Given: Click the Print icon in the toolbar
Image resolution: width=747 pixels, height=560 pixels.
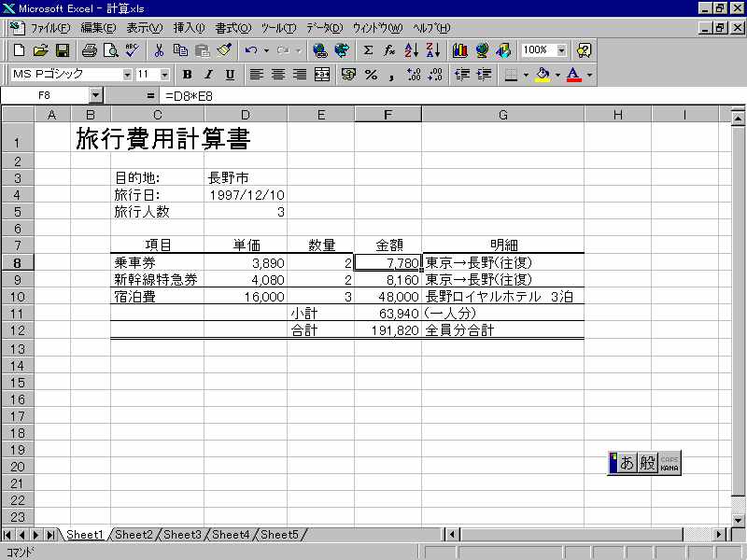Looking at the screenshot, I should (89, 50).
